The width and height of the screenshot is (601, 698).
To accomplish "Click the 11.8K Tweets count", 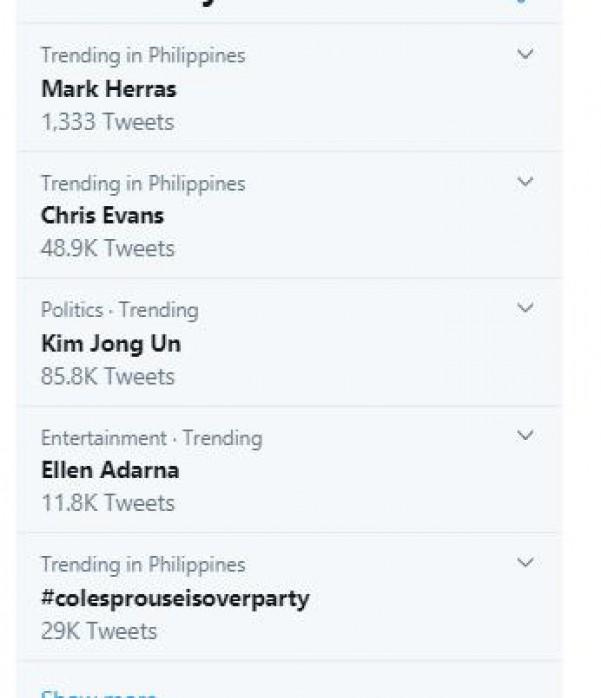I will pos(107,503).
